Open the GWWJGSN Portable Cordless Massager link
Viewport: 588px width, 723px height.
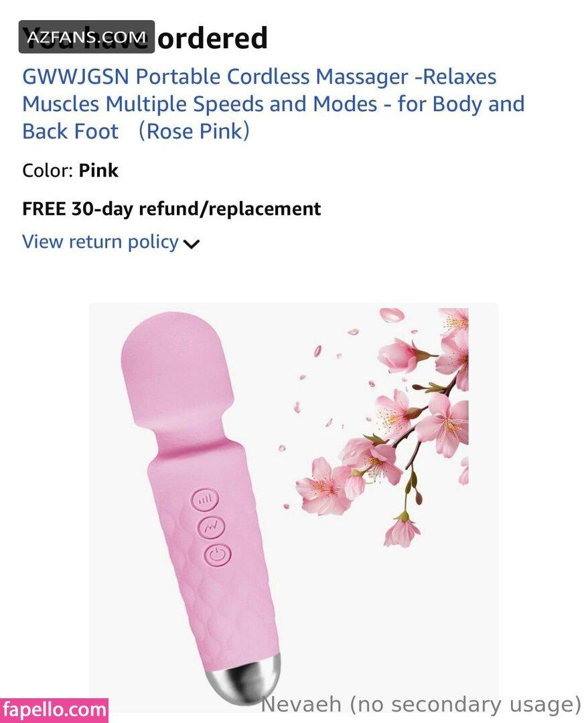273,104
